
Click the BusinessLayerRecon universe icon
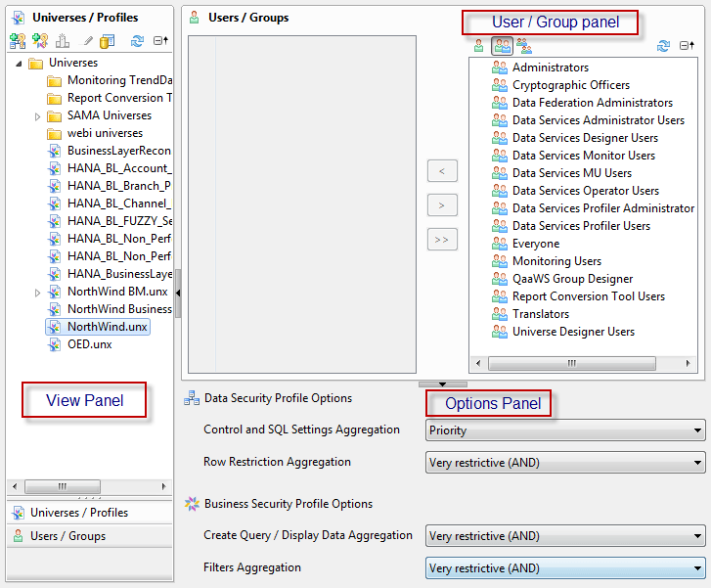[x=55, y=151]
